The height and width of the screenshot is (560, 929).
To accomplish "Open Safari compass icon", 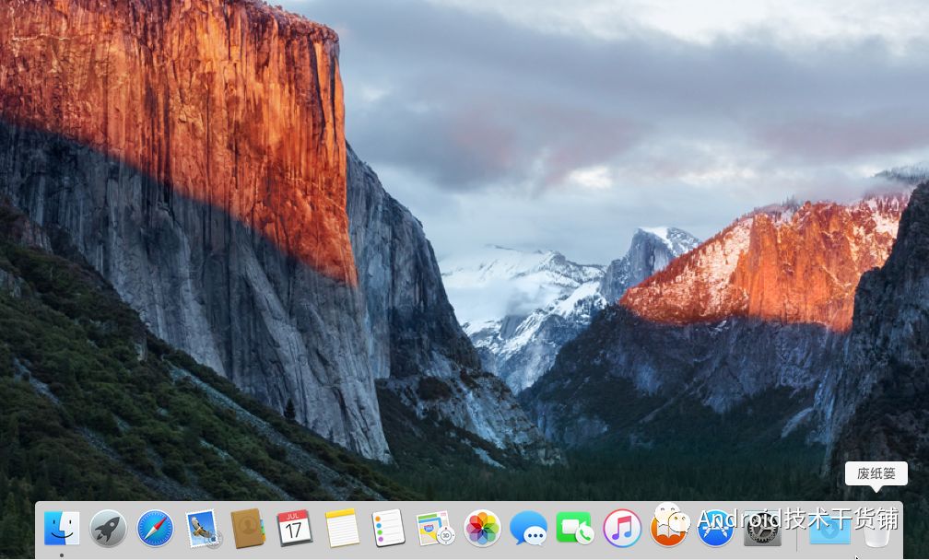I will coord(155,528).
